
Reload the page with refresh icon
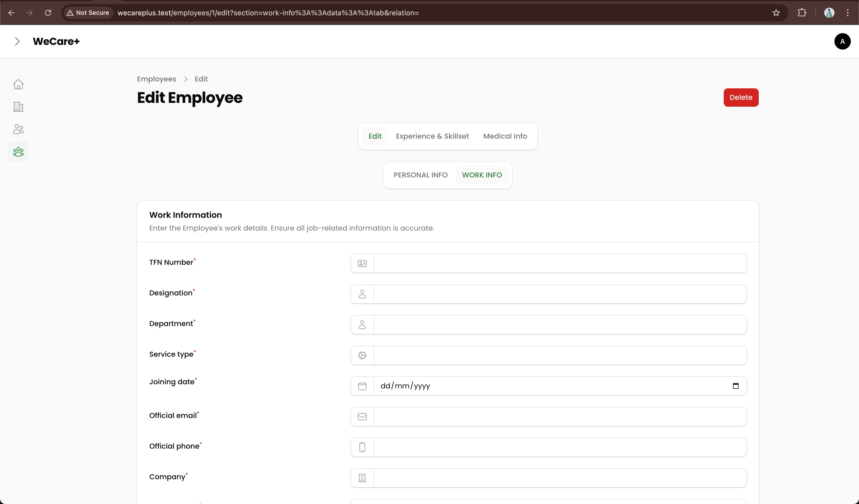tap(48, 13)
